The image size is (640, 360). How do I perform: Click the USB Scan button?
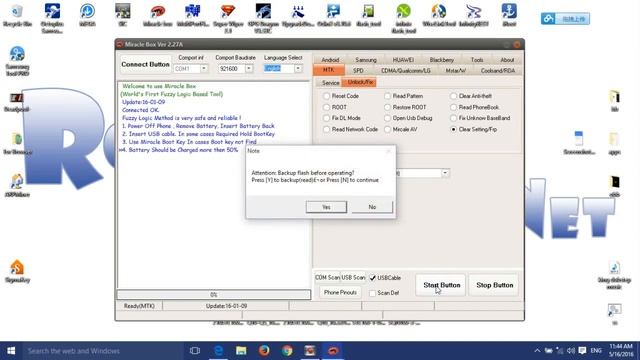(x=353, y=278)
